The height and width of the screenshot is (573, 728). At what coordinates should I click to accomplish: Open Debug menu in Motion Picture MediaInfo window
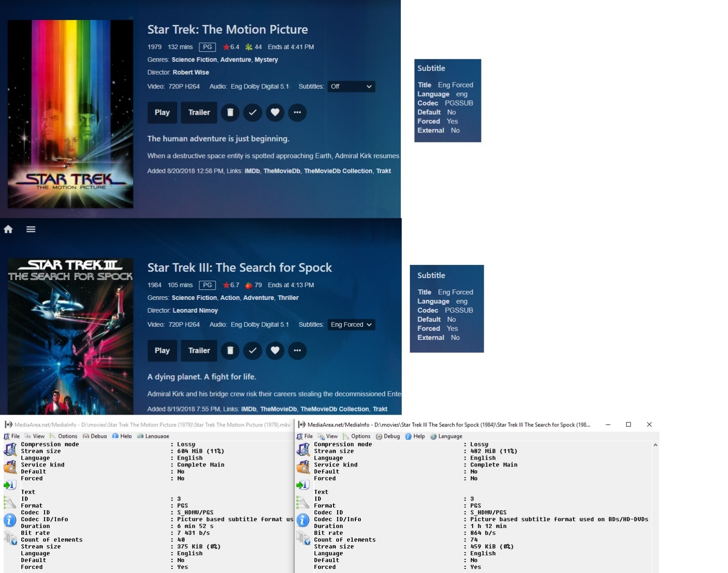pos(95,436)
